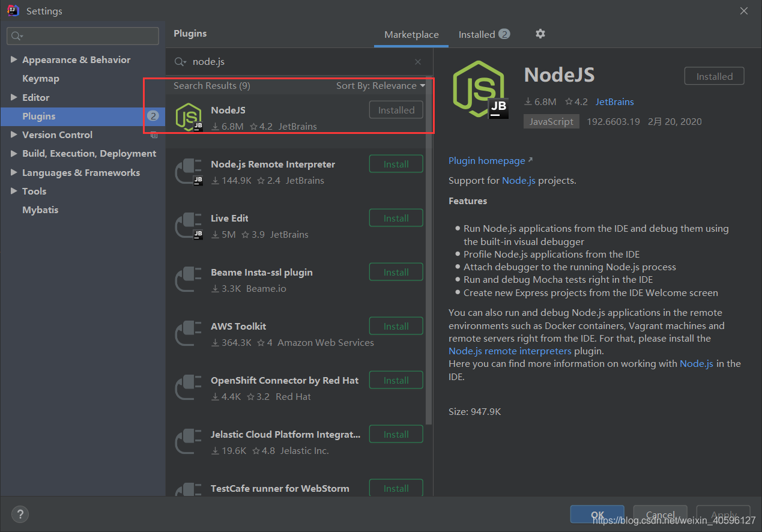This screenshot has height=532, width=762.
Task: Click Installed button in NodeJS list row
Action: click(x=396, y=110)
